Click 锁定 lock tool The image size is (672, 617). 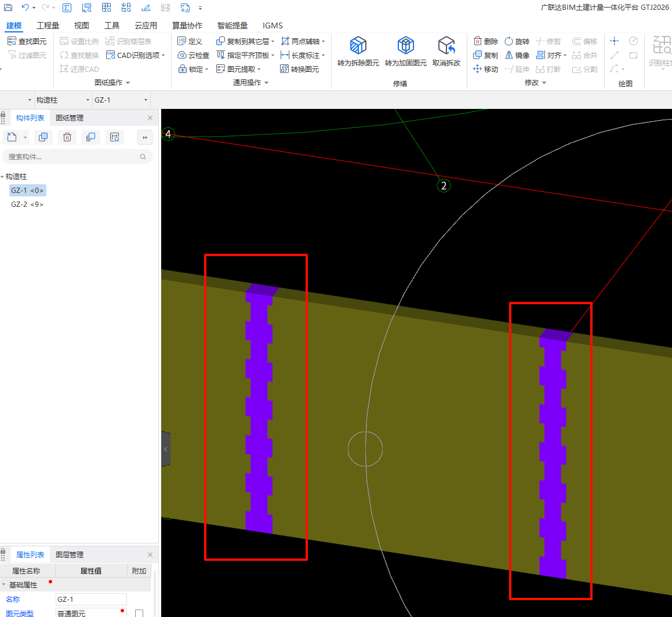pyautogui.click(x=193, y=69)
